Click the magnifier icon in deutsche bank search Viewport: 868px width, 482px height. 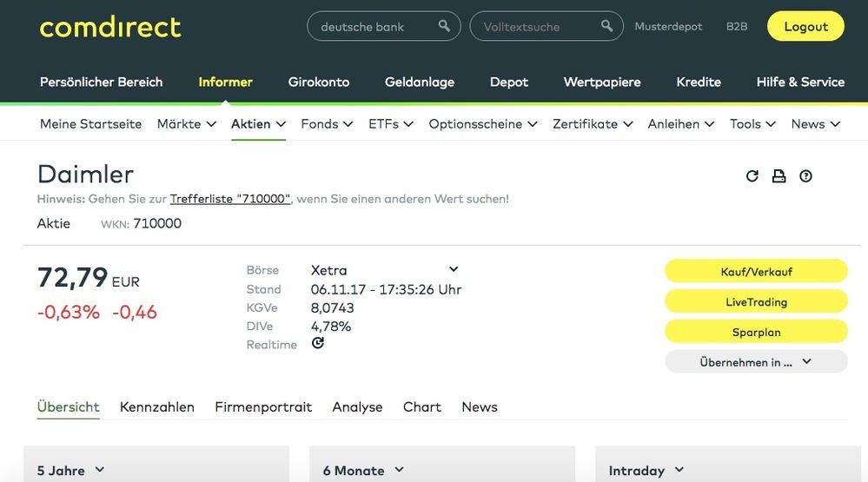tap(444, 26)
